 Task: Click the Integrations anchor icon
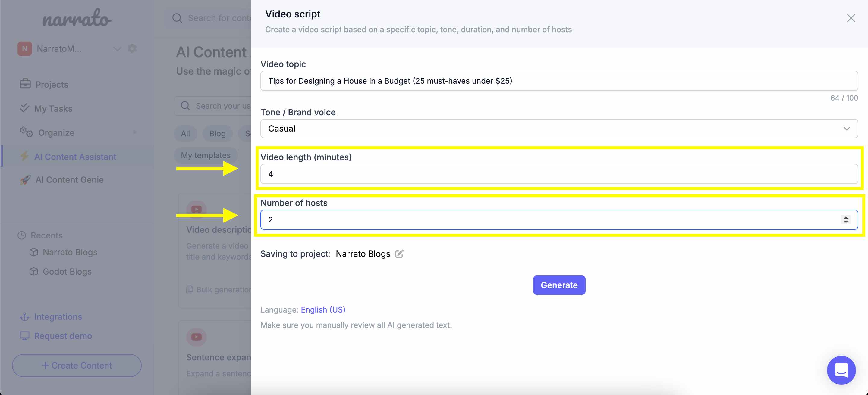pos(25,317)
